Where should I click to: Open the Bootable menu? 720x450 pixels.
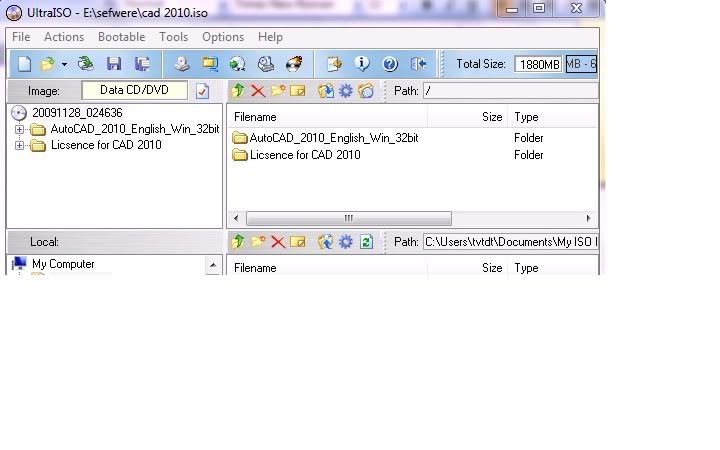pos(121,37)
